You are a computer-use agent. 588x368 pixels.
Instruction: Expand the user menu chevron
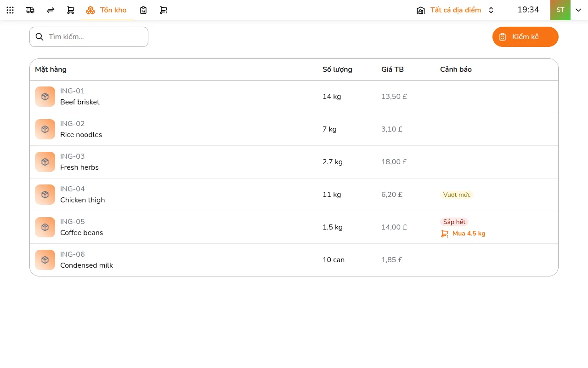[578, 10]
